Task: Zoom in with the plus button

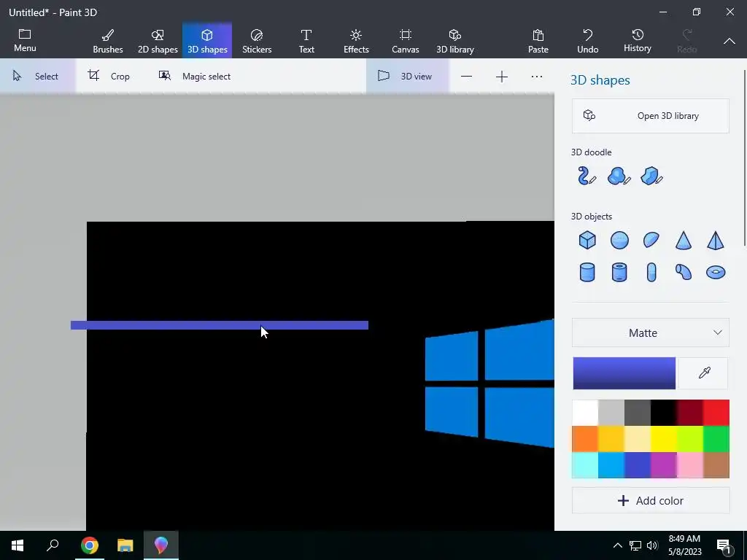Action: [x=502, y=77]
